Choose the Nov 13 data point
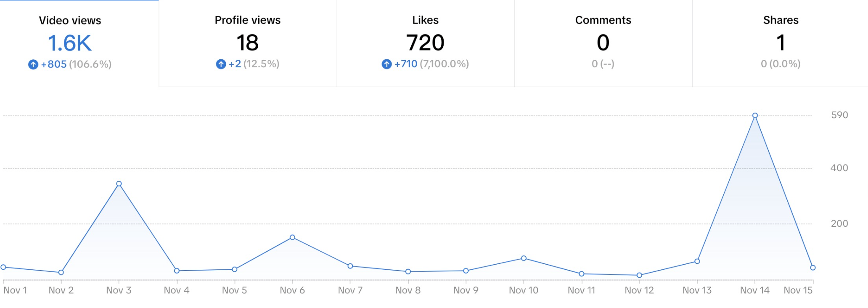This screenshot has height=308, width=868. [x=697, y=261]
